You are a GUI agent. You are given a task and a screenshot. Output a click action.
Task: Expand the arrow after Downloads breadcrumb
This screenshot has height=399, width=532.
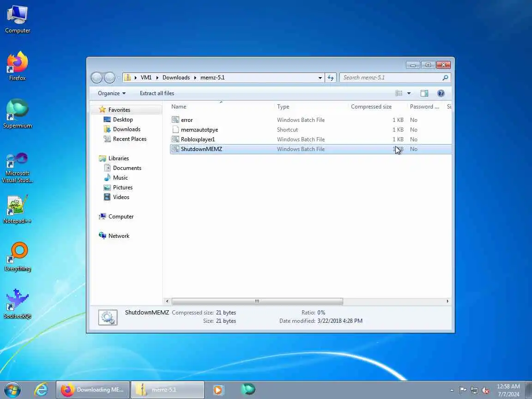[195, 78]
